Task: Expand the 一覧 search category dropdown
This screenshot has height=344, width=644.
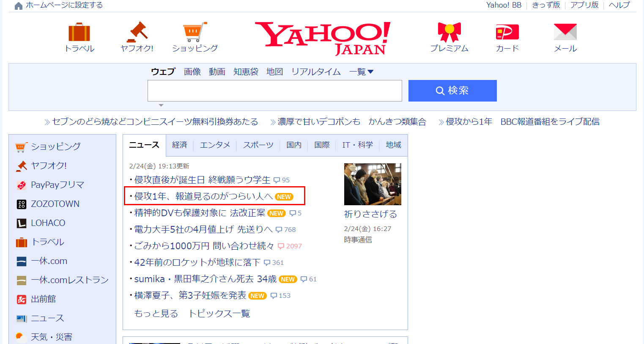Action: [x=362, y=72]
